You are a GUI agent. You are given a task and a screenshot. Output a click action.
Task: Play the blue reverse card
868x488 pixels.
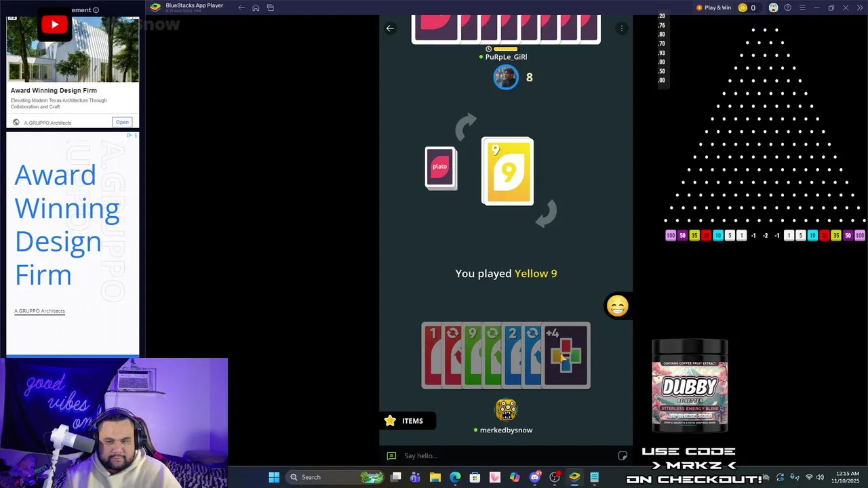click(532, 356)
